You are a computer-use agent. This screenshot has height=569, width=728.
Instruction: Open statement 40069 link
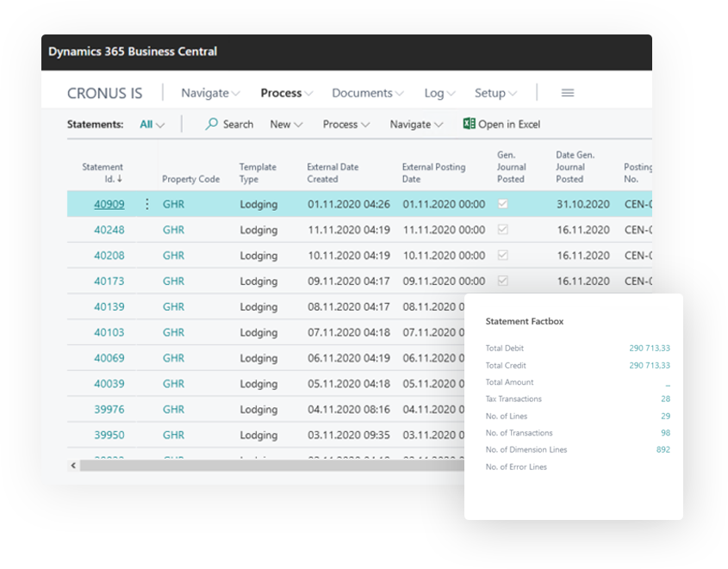109,357
